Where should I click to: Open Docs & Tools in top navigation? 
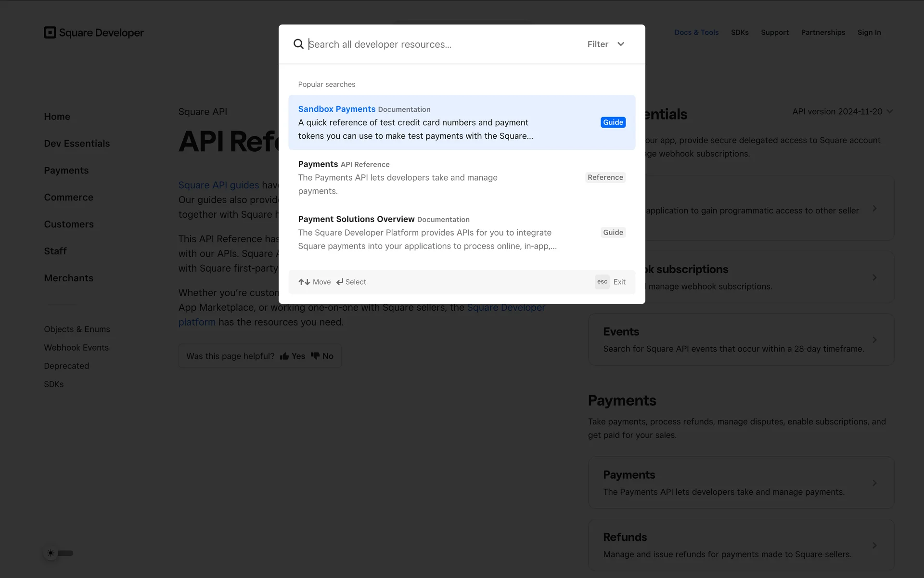[696, 32]
